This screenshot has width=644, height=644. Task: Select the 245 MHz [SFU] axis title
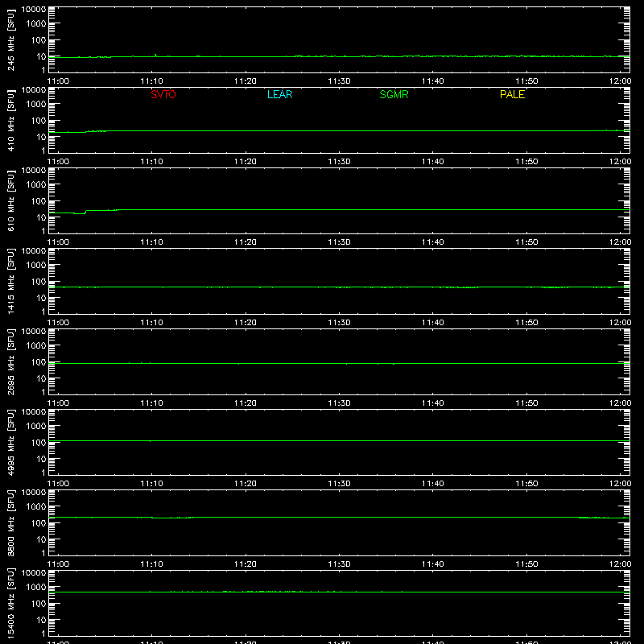[10, 39]
